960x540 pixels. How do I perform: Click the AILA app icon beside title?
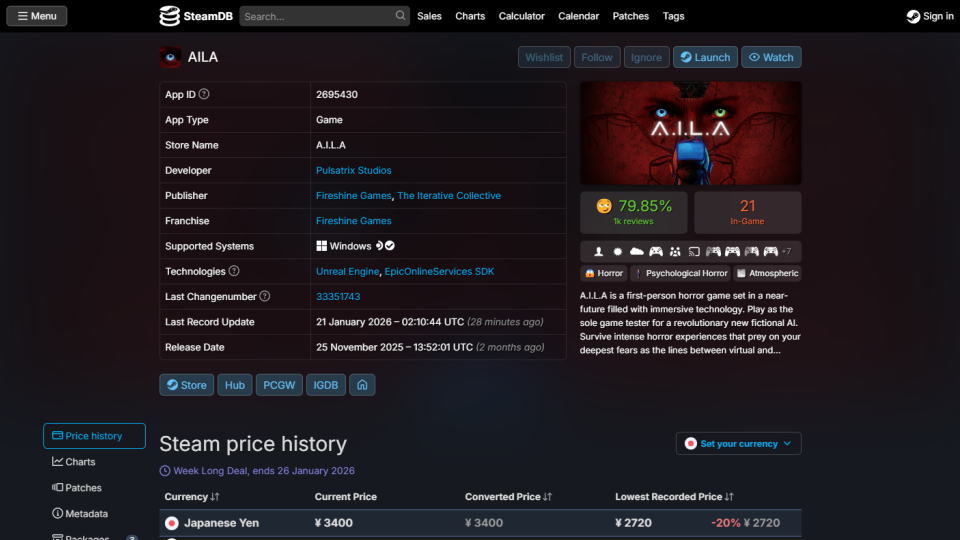coord(170,57)
